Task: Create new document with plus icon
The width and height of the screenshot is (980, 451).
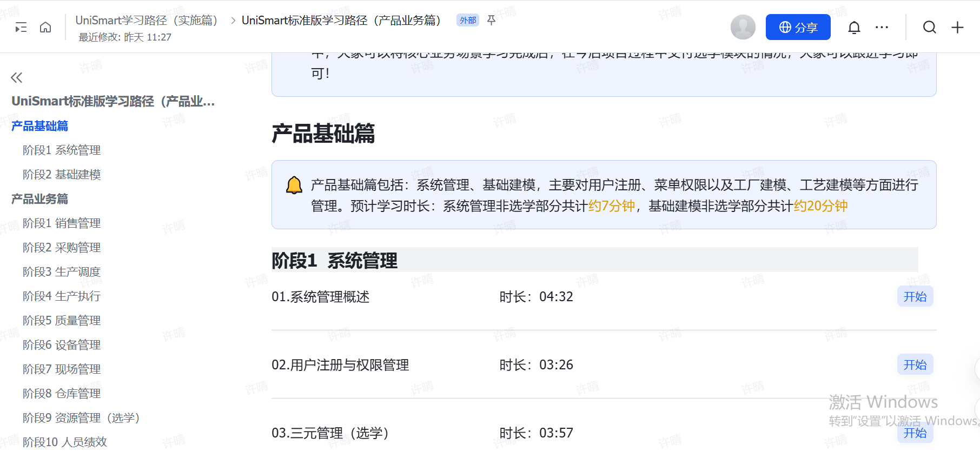Action: tap(957, 28)
